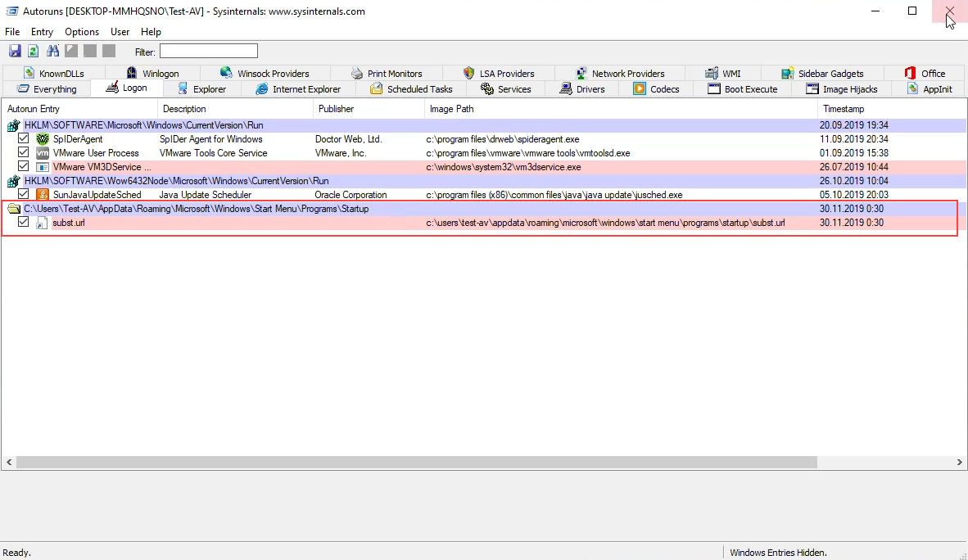Open the Codecs tab
This screenshot has width=968, height=560.
pos(656,89)
